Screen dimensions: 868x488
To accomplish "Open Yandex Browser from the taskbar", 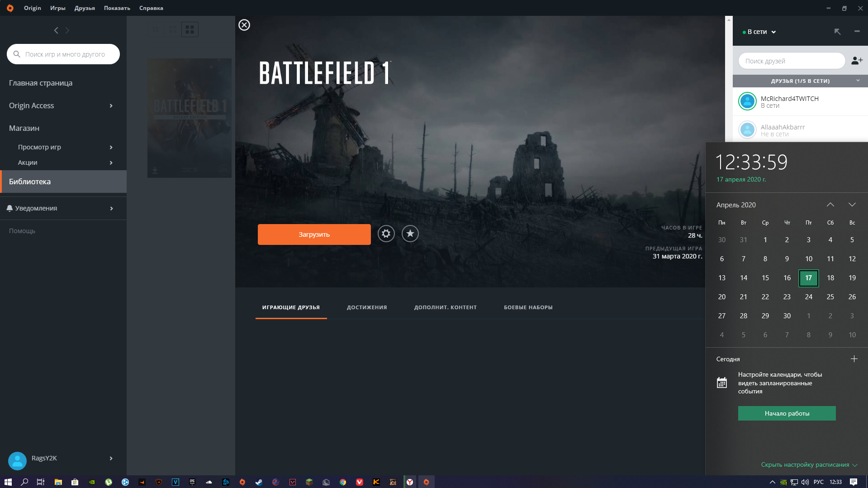I will click(x=409, y=482).
